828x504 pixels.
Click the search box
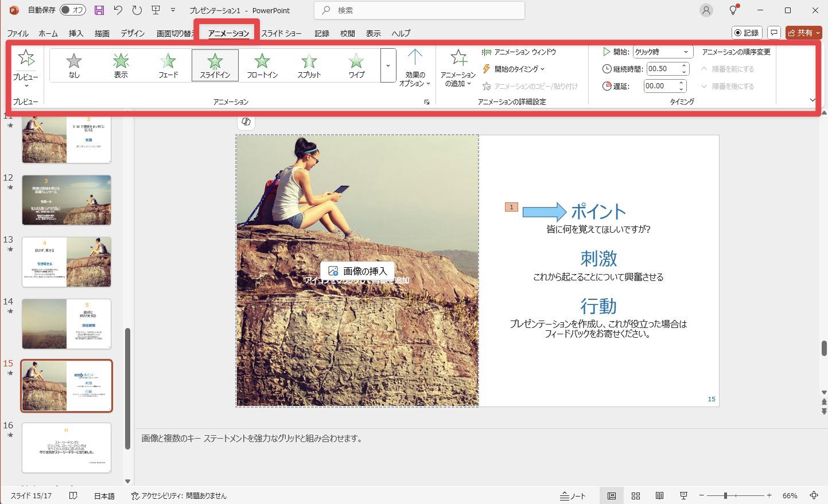419,10
